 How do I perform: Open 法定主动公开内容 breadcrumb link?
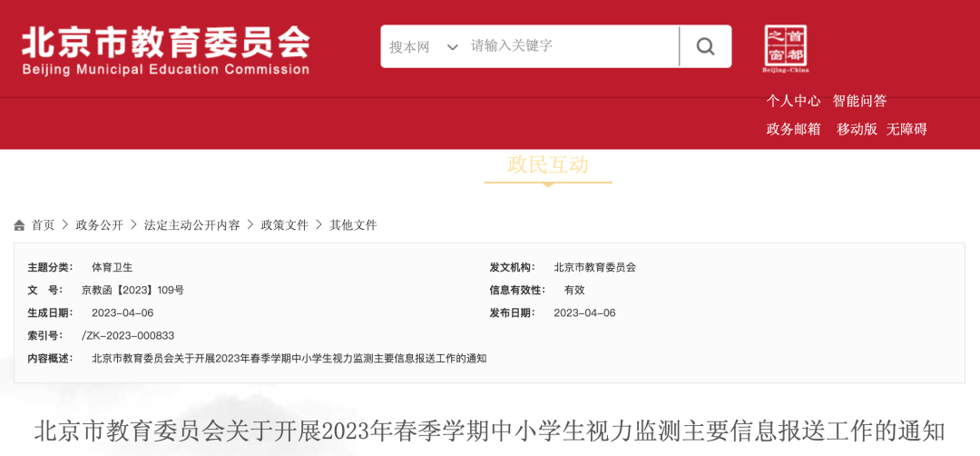pyautogui.click(x=191, y=226)
